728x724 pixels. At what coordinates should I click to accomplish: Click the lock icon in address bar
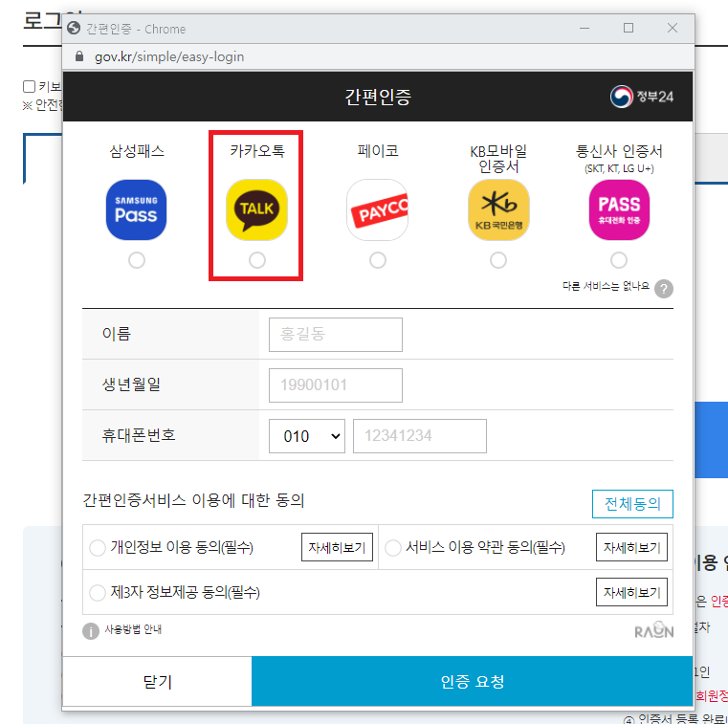(x=79, y=56)
